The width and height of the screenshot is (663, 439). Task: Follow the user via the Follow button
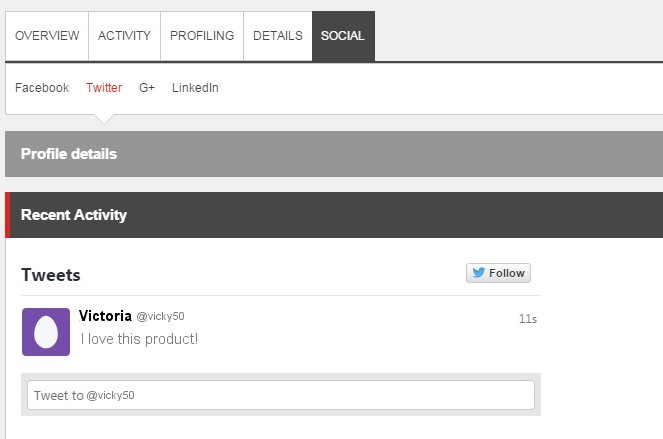click(x=498, y=273)
